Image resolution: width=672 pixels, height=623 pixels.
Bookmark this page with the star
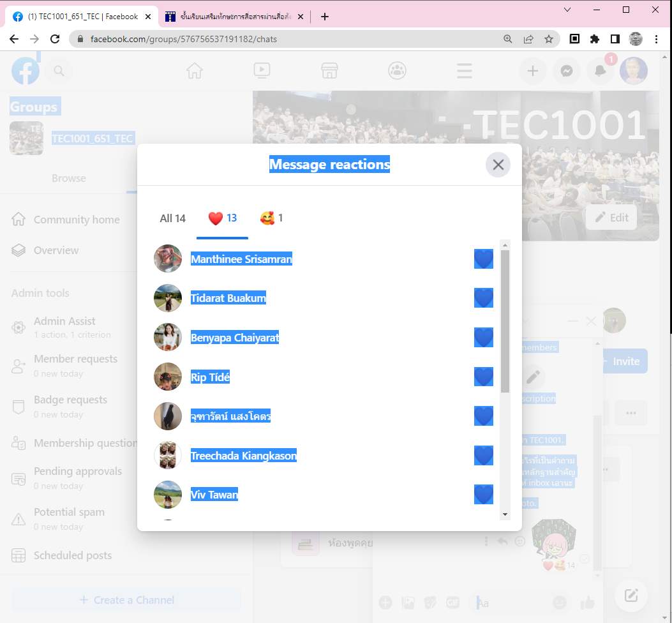(x=549, y=39)
